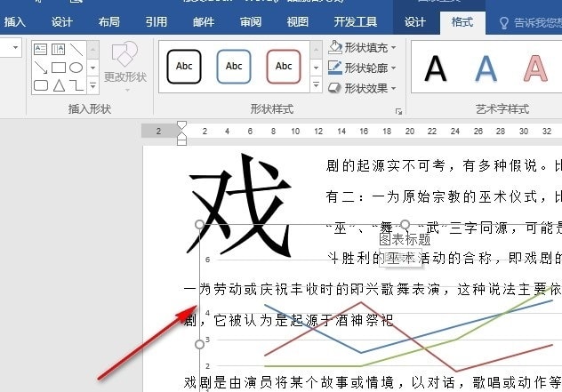
Task: Click the Tell Me lightbulb icon
Action: click(504, 23)
